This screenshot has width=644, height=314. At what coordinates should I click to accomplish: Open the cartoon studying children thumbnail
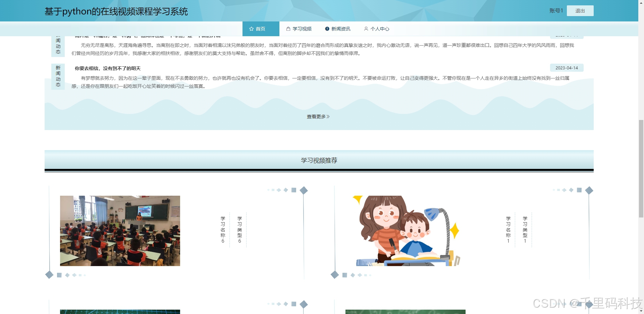(x=406, y=231)
